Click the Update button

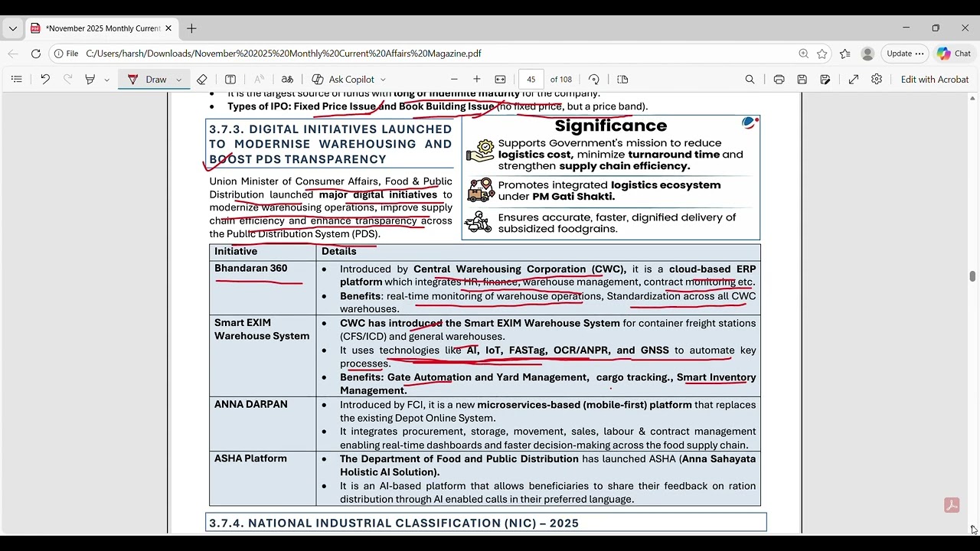(905, 54)
